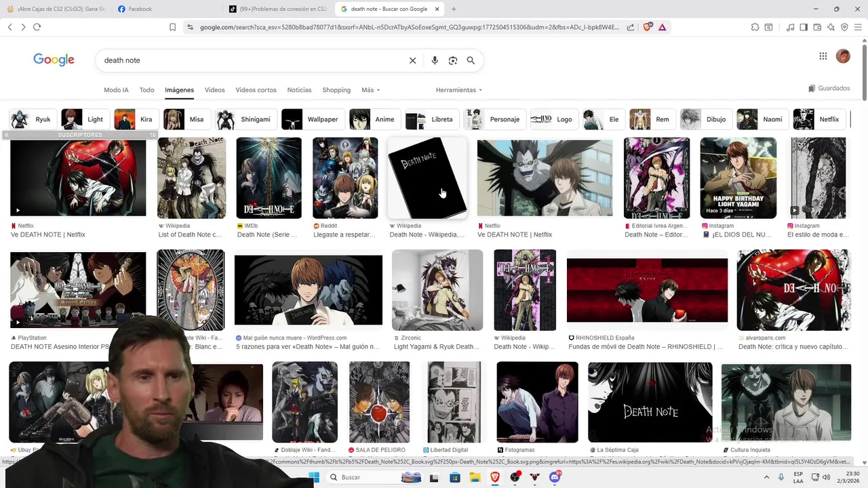868x488 pixels.
Task: Go back with the browser back arrow
Action: tap(9, 27)
